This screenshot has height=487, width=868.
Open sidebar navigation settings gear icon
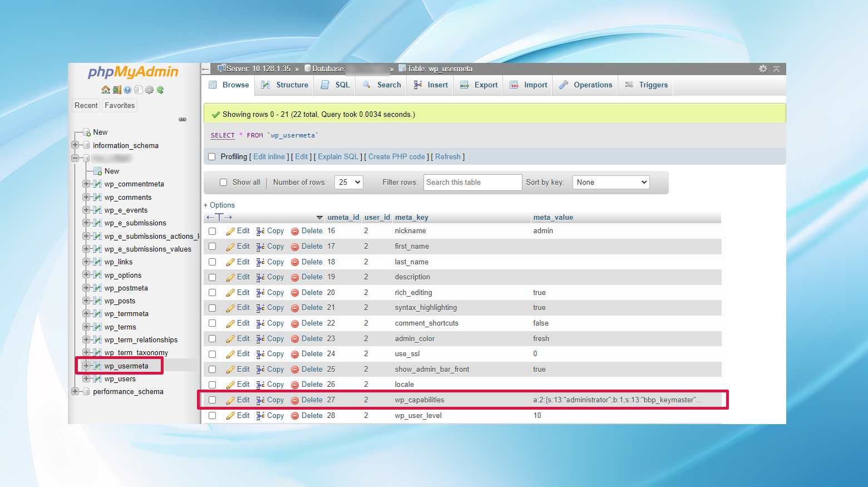click(149, 90)
